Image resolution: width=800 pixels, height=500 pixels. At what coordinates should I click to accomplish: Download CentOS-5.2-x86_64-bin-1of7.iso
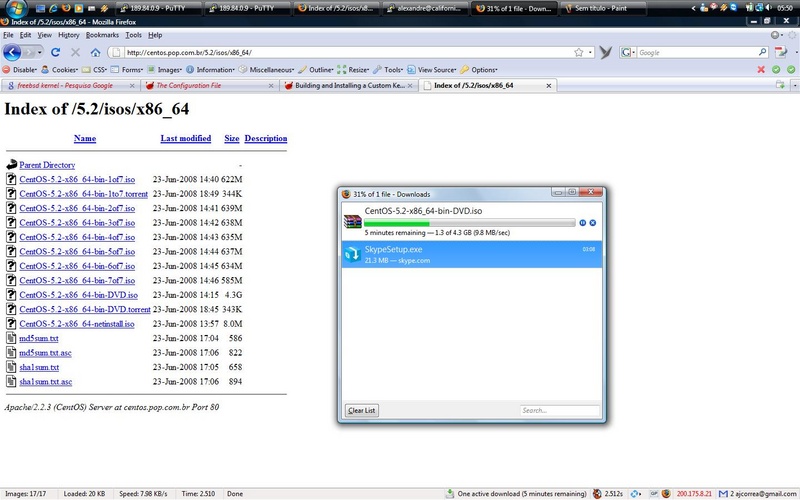[77, 179]
